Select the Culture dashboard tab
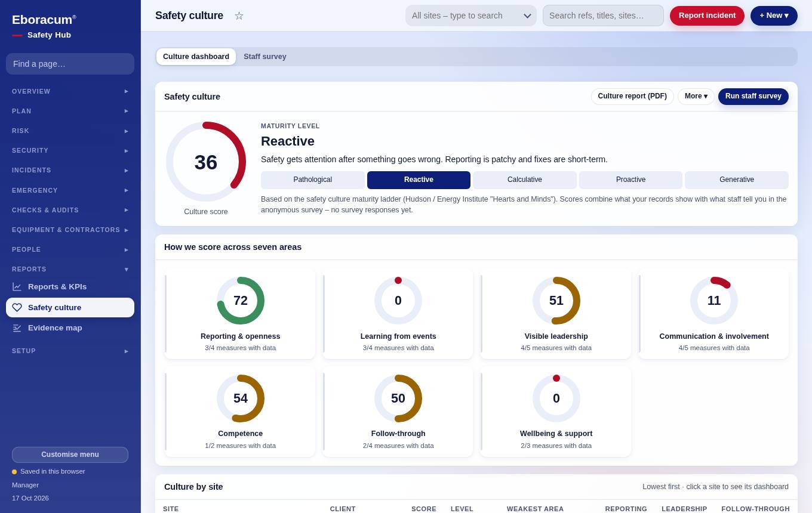This screenshot has width=812, height=513. 196,57
